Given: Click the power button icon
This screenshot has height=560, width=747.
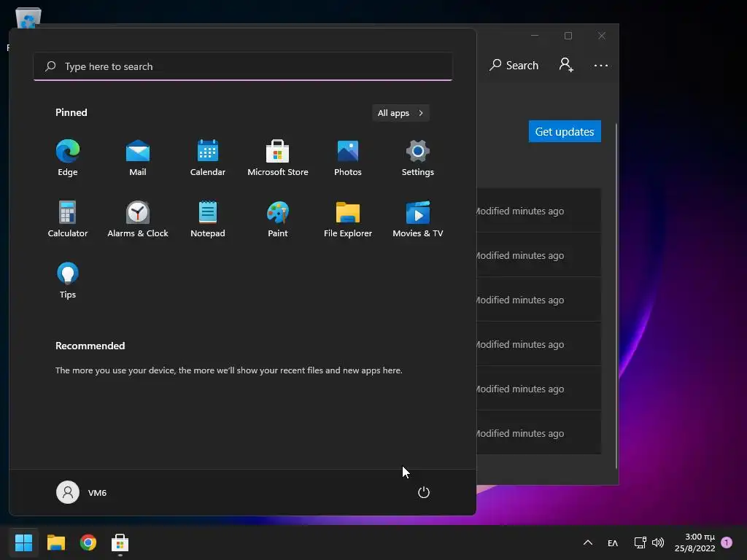Looking at the screenshot, I should [x=424, y=492].
